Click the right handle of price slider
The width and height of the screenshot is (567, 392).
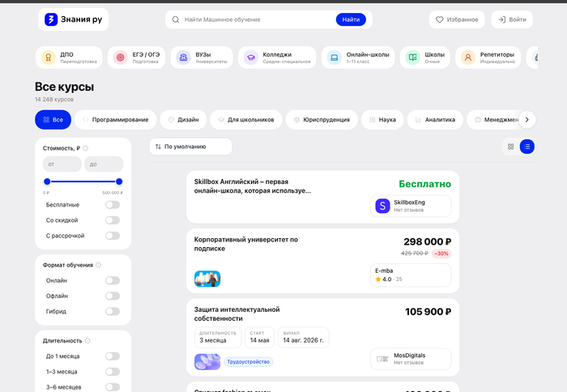pyautogui.click(x=119, y=181)
